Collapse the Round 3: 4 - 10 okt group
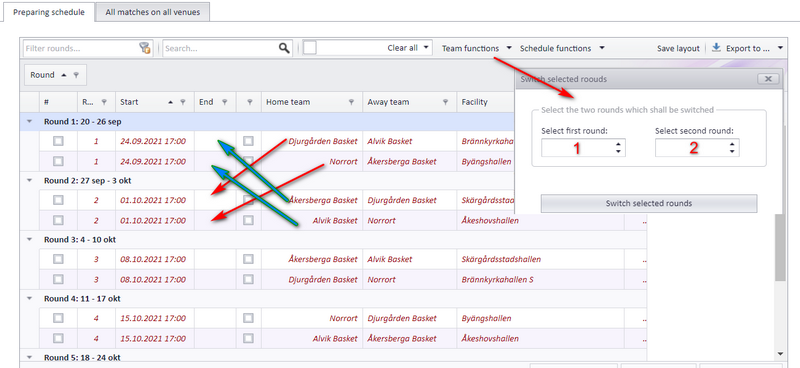The height and width of the screenshot is (368, 800). tap(29, 239)
